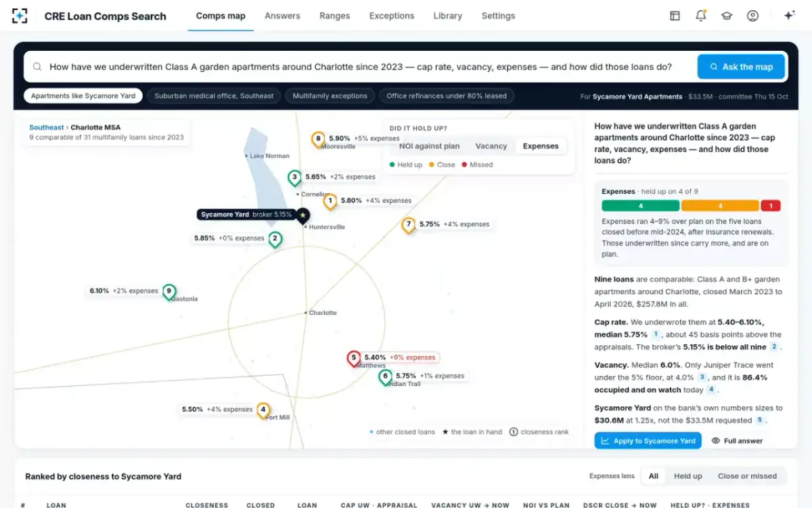
Task: Click the Sycamore Yard star marker
Action: (302, 215)
